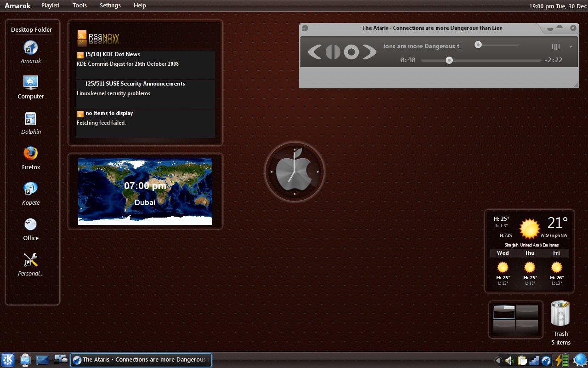Open the Playlist menu

click(50, 6)
